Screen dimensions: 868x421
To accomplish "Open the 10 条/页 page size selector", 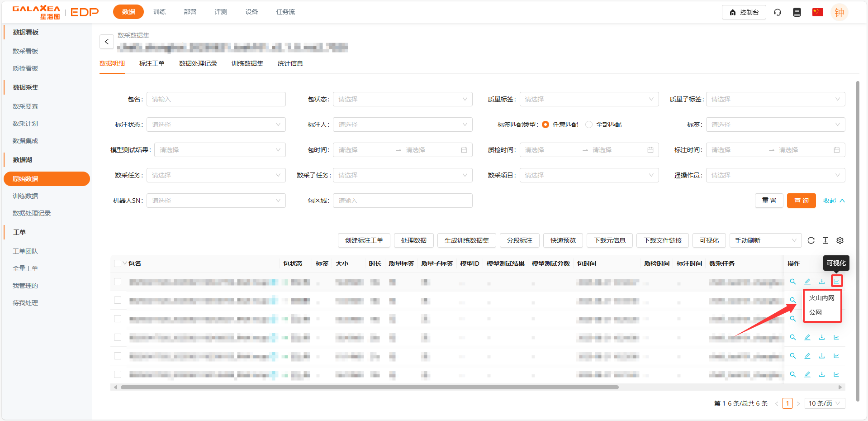I will pos(825,403).
